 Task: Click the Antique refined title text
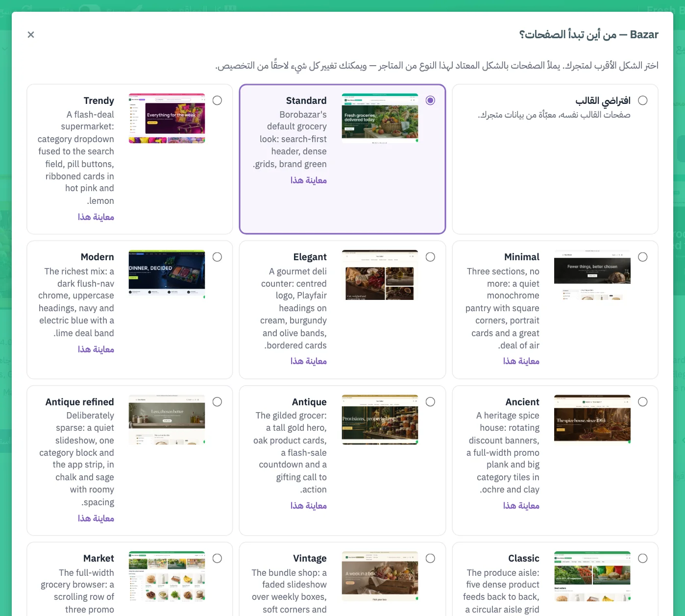[80, 402]
